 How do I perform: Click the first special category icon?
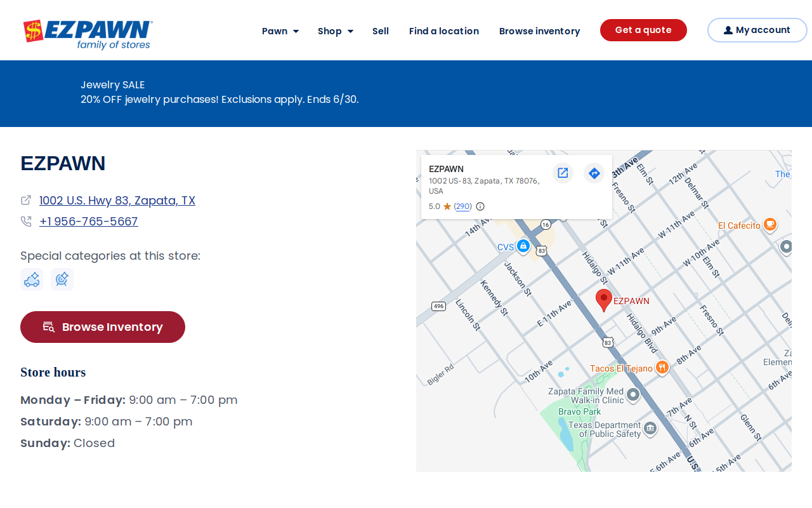pos(32,279)
